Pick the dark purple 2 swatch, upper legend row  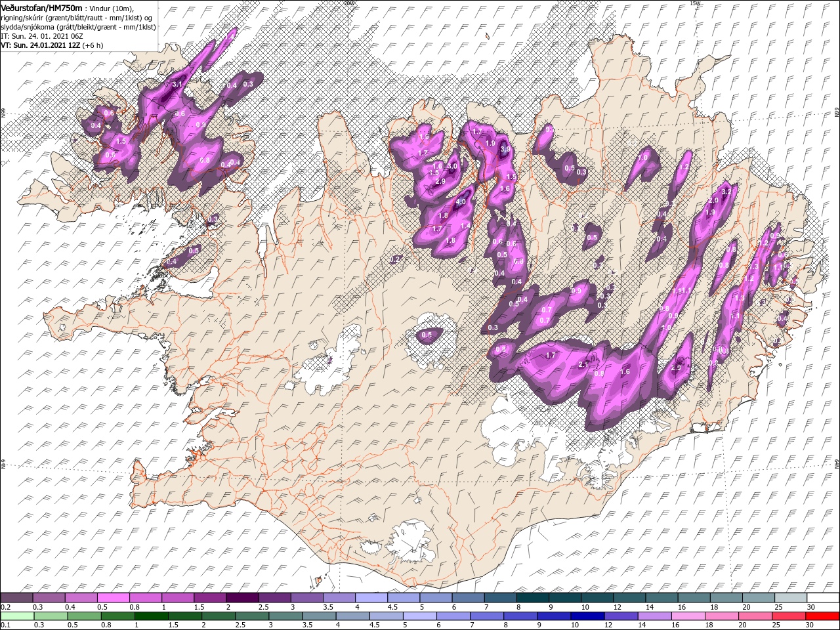(x=242, y=598)
